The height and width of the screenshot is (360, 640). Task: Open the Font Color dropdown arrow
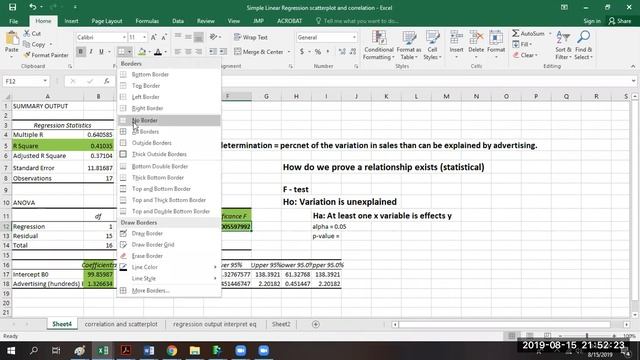(x=165, y=52)
